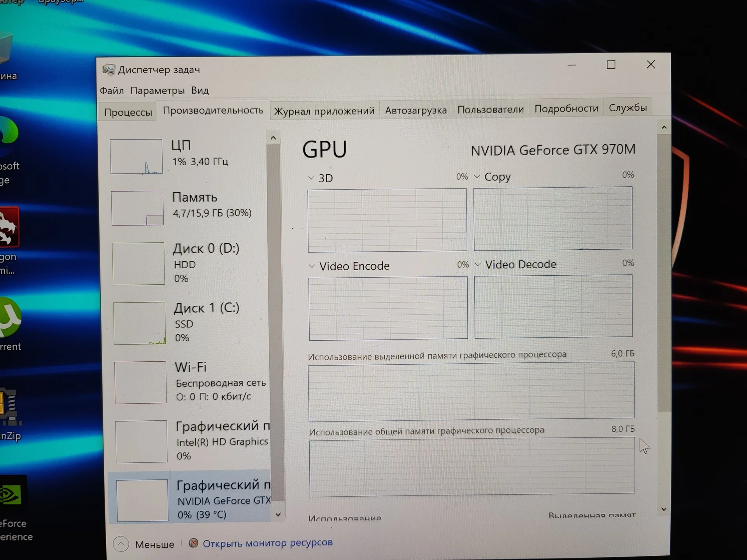Click the large GPU heading
Image resolution: width=747 pixels, height=560 pixels.
click(324, 150)
